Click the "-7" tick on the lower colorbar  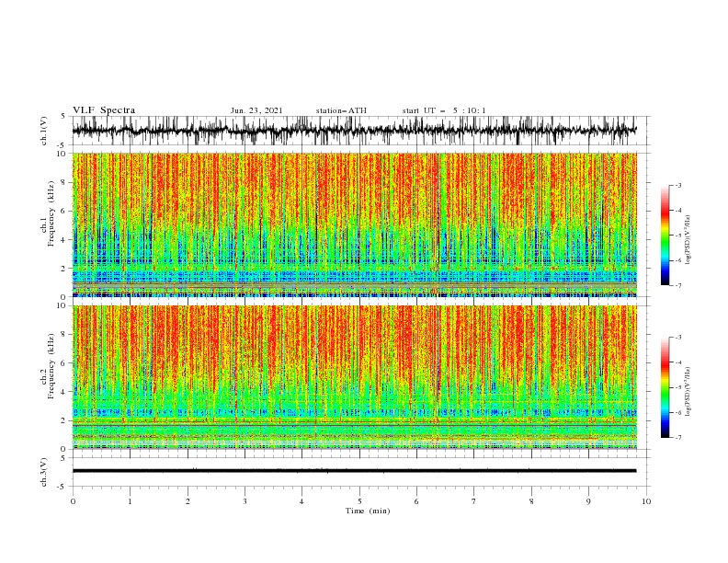pos(677,438)
